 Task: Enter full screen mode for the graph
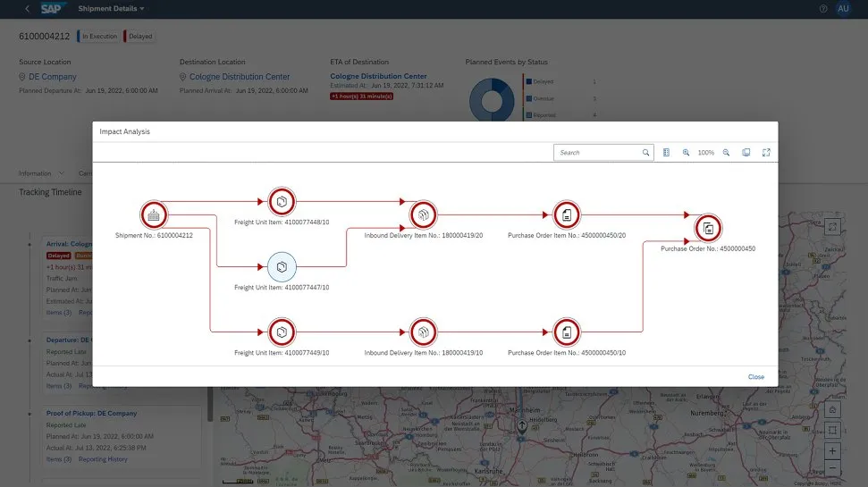pyautogui.click(x=766, y=153)
